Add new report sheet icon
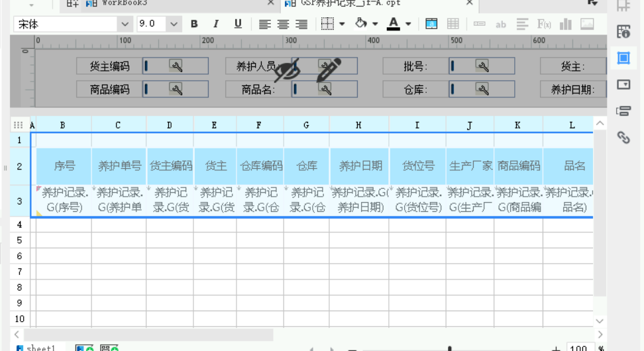The width and height of the screenshot is (644, 351). (x=85, y=348)
